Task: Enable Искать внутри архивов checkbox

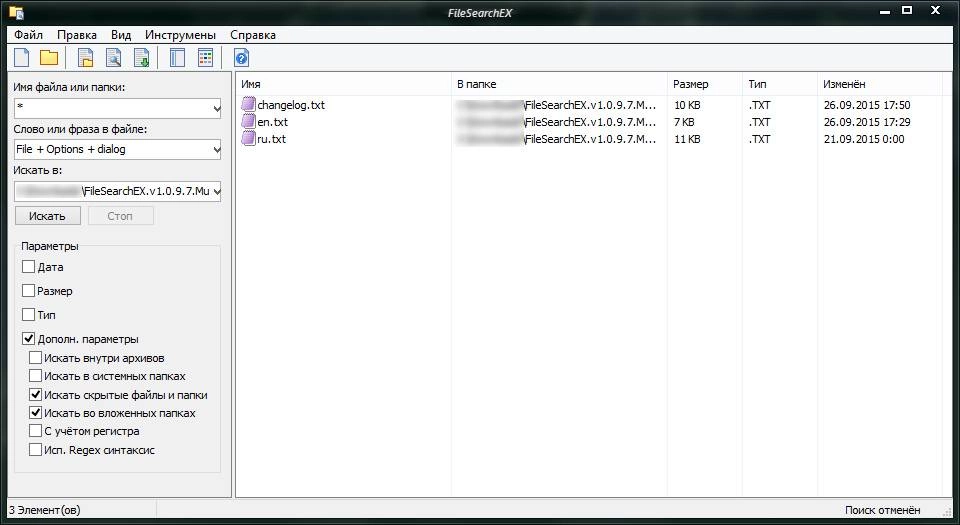Action: tap(36, 358)
